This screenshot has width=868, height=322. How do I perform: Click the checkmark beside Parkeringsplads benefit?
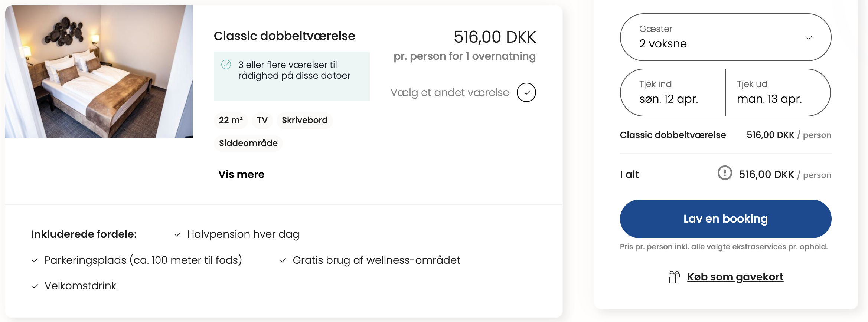[x=35, y=260]
